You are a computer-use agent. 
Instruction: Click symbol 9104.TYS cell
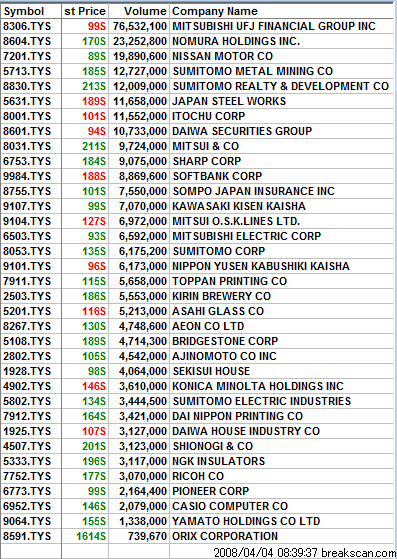(x=27, y=221)
